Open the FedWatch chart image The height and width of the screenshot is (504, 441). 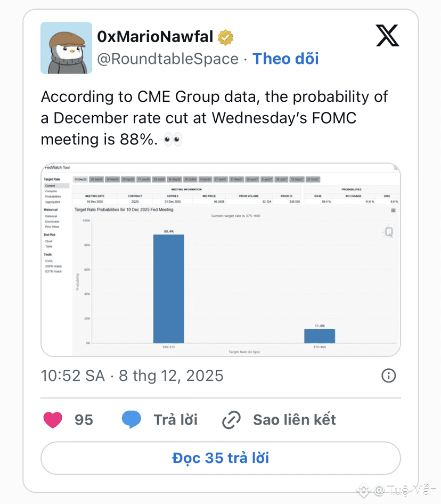[x=220, y=259]
